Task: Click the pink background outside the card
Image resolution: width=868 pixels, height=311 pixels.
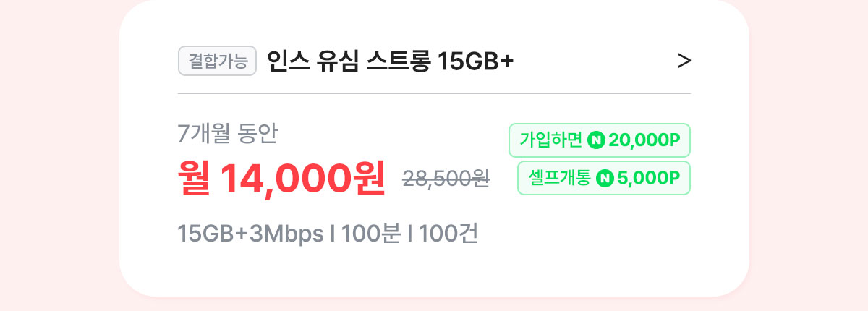Action: (x=58, y=155)
